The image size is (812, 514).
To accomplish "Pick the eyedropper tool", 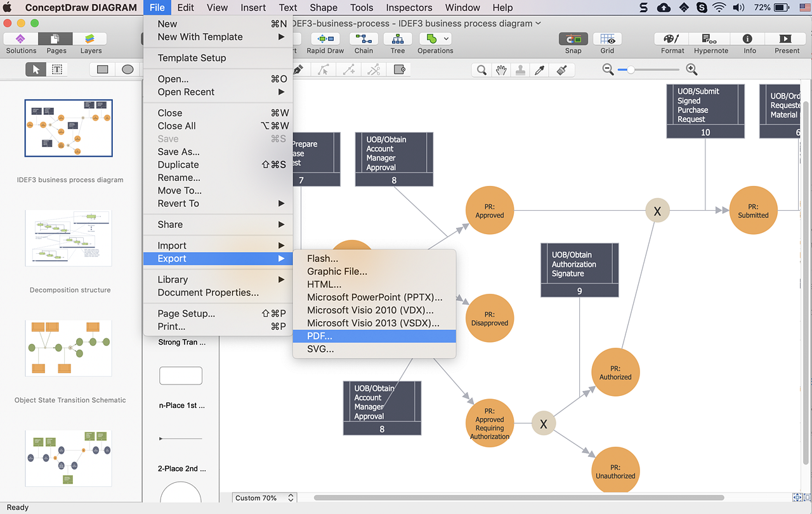I will 540,70.
